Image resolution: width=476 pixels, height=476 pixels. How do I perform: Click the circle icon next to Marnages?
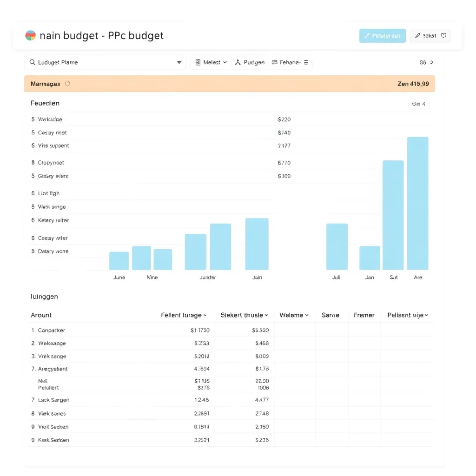[x=67, y=84]
